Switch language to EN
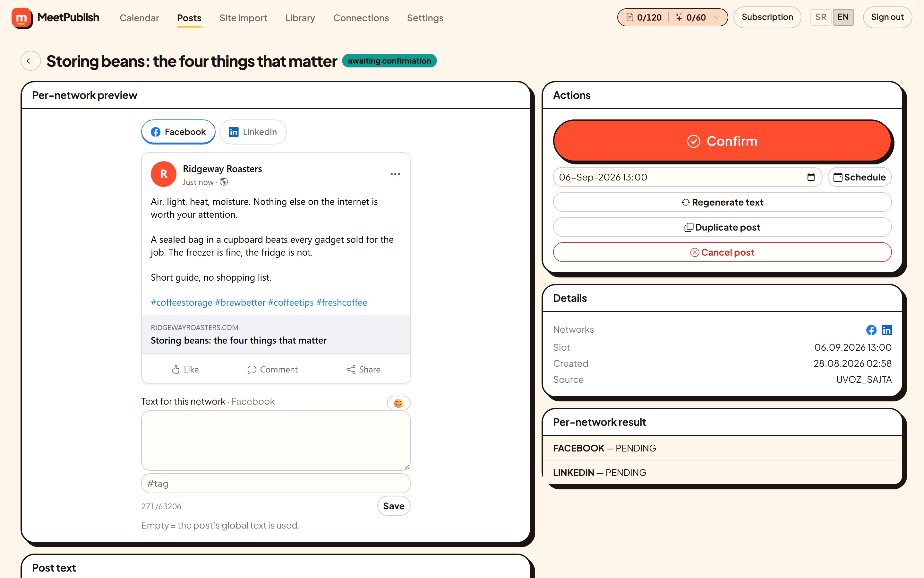This screenshot has width=924, height=578. coord(843,17)
